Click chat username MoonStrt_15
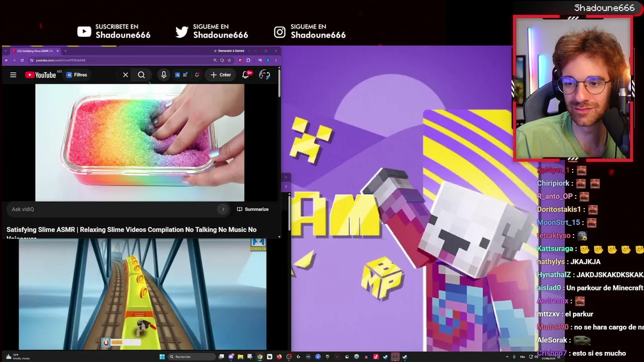Viewport: 644px width, 362px height. [x=559, y=223]
